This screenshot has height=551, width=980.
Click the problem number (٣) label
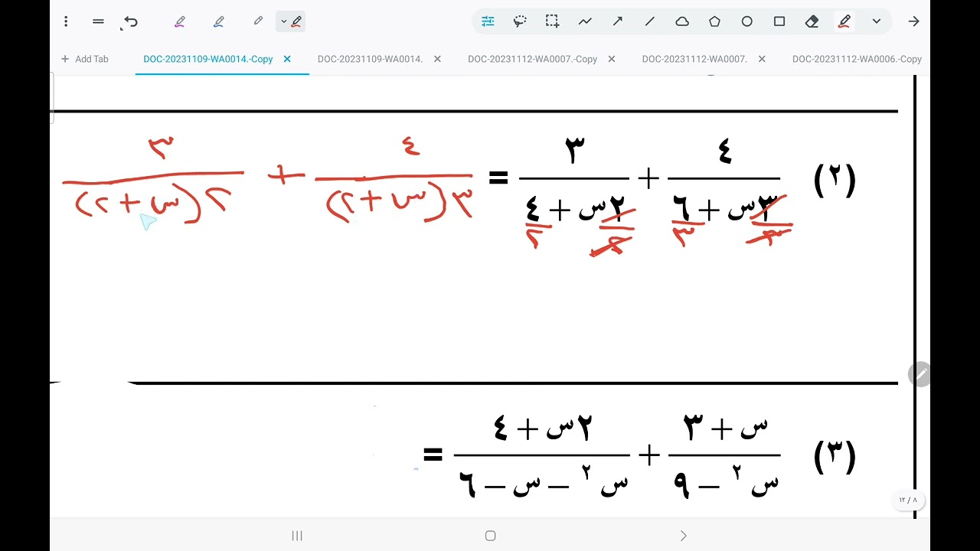click(835, 456)
